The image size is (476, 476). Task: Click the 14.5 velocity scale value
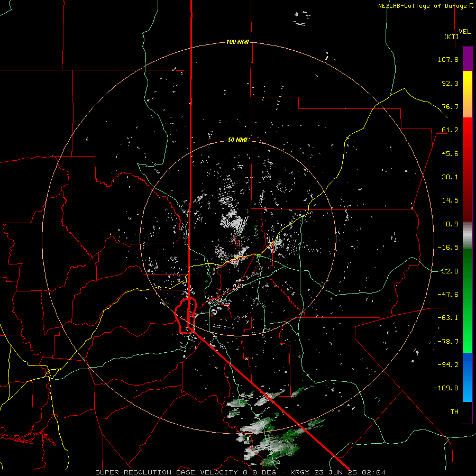(450, 200)
